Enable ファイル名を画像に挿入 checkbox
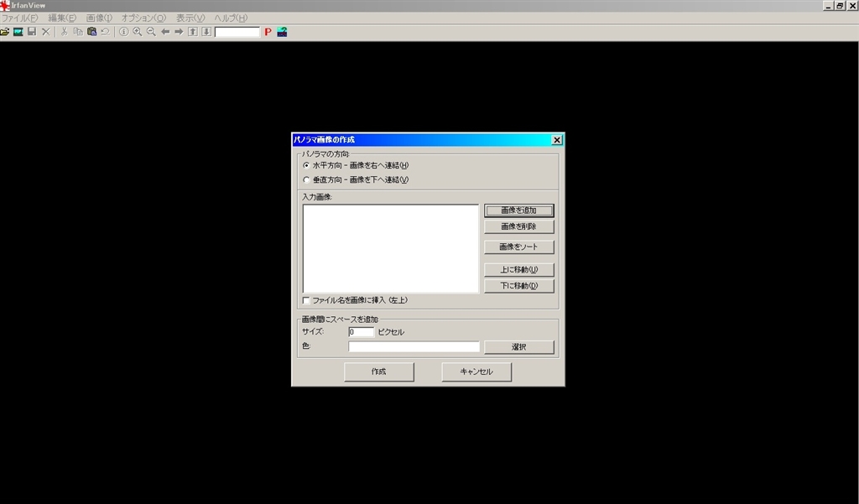Image resolution: width=859 pixels, height=504 pixels. coord(306,300)
